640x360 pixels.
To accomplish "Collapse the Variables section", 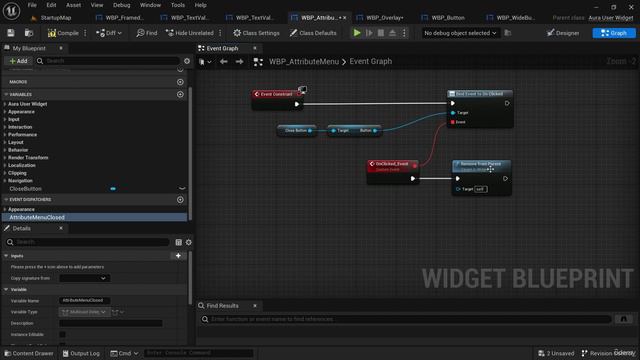I will (6, 94).
